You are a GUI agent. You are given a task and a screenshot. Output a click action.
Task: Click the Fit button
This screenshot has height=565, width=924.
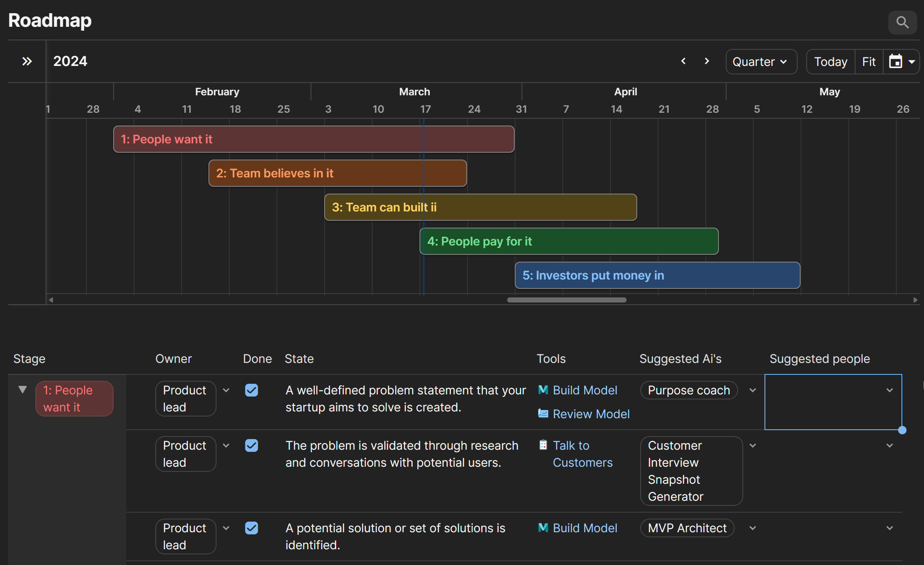(x=869, y=62)
